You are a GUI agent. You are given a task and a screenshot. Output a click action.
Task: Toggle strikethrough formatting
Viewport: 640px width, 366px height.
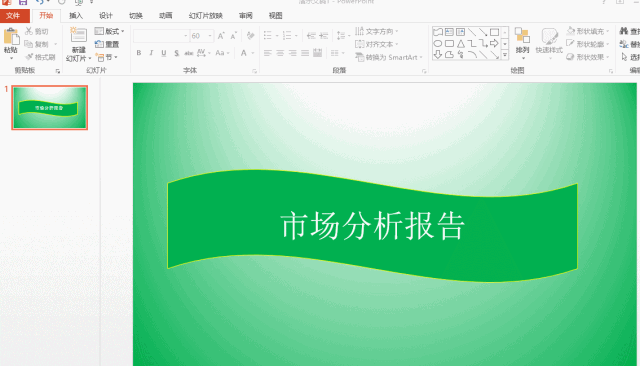pyautogui.click(x=189, y=53)
